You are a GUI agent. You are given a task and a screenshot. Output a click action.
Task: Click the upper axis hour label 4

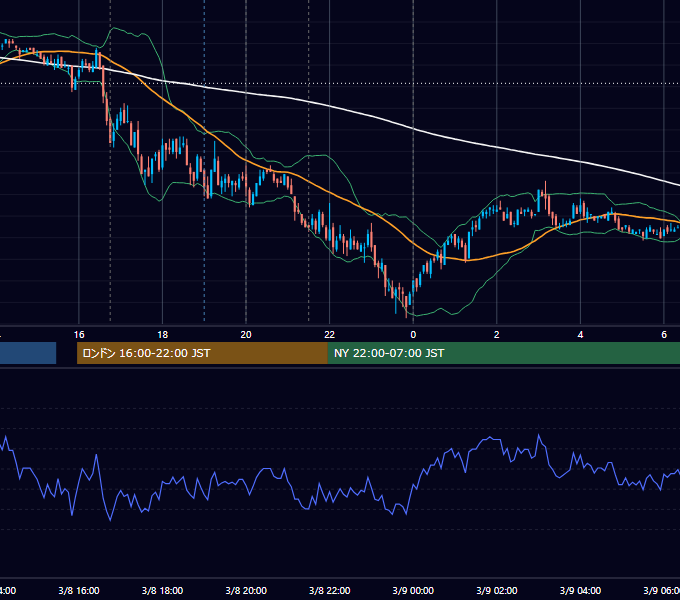tap(580, 335)
